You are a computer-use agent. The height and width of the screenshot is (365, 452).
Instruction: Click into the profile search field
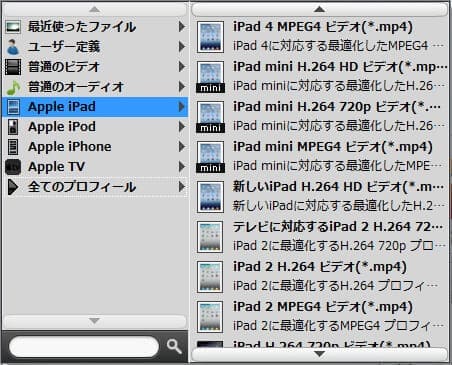click(x=84, y=347)
